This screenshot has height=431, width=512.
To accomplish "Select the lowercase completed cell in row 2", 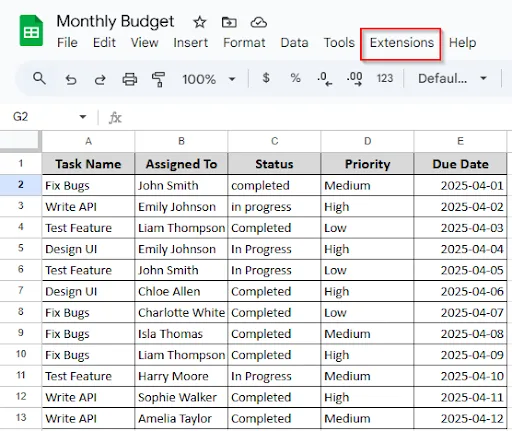I will pyautogui.click(x=274, y=185).
